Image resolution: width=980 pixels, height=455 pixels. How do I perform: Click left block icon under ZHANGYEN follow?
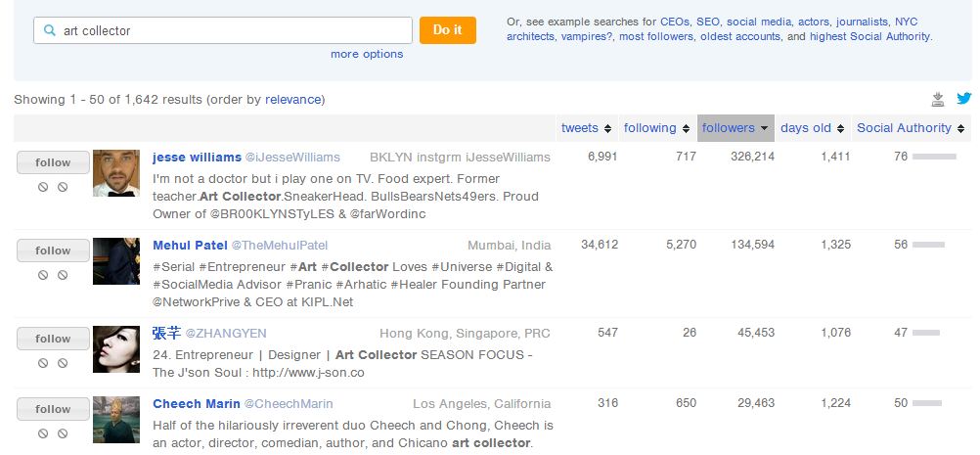43,363
